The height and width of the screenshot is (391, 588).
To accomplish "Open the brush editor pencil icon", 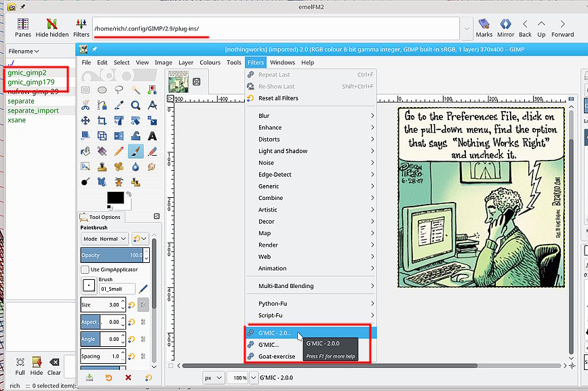I will (143, 289).
